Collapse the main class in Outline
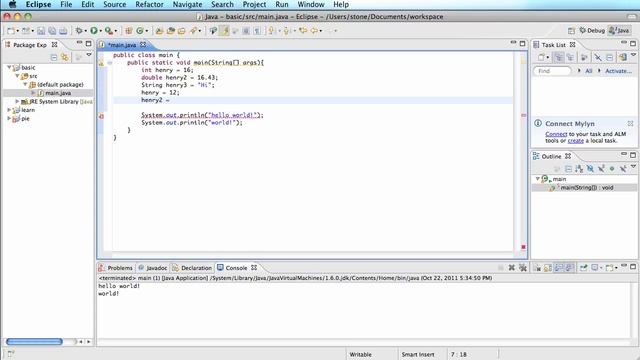The image size is (640, 360). (538, 179)
